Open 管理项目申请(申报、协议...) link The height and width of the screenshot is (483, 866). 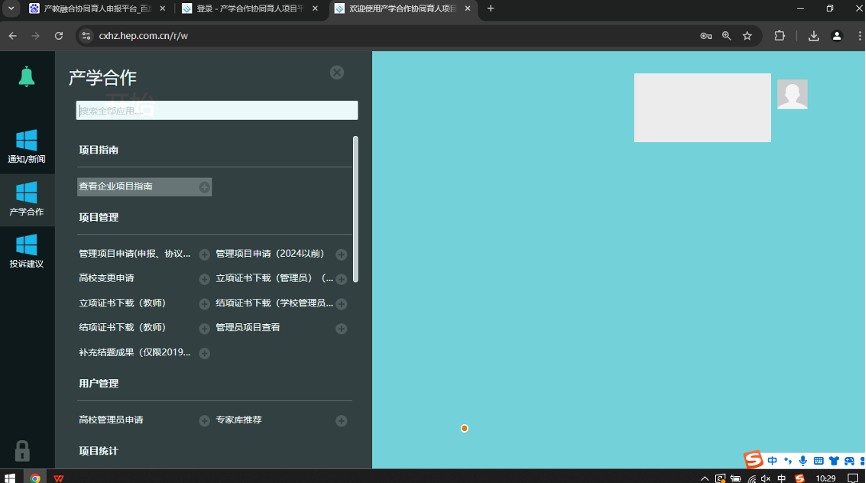[x=134, y=254]
